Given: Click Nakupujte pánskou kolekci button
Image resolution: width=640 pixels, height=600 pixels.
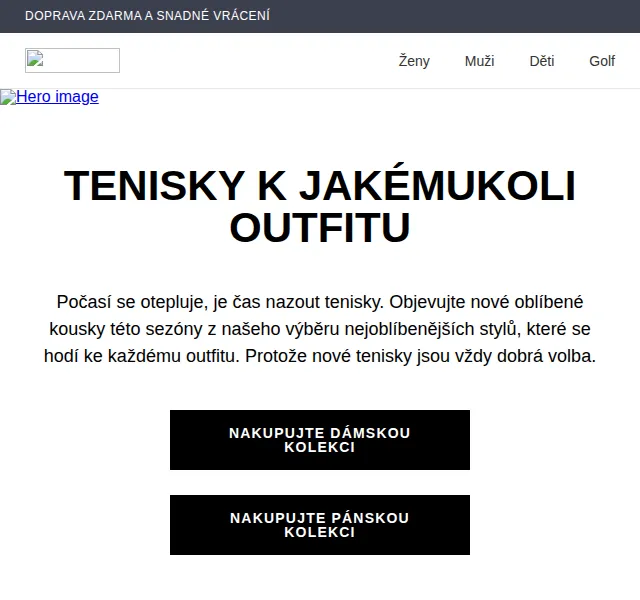Looking at the screenshot, I should click(320, 525).
